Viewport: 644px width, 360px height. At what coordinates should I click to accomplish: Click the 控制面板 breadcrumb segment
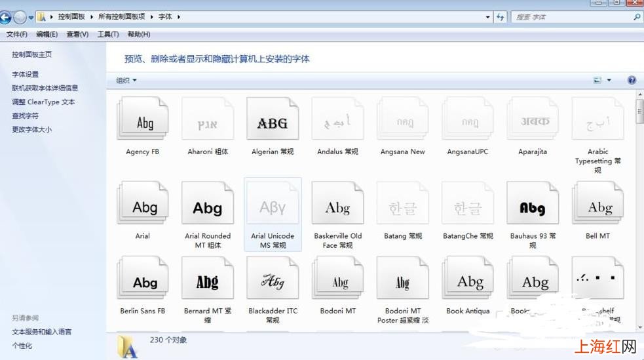[71, 17]
